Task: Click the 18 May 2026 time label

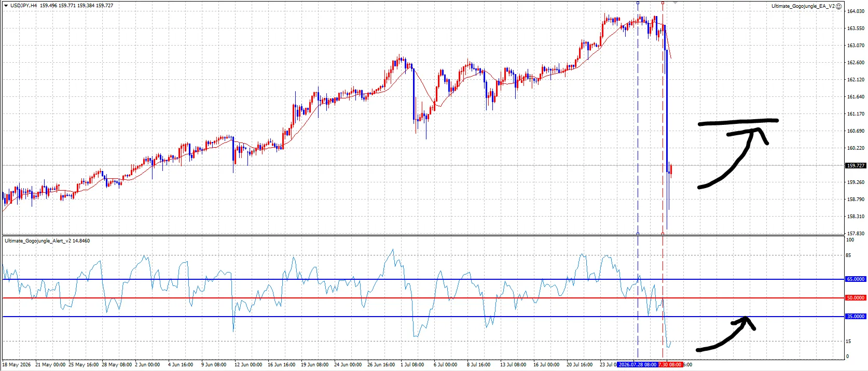Action: tap(17, 365)
